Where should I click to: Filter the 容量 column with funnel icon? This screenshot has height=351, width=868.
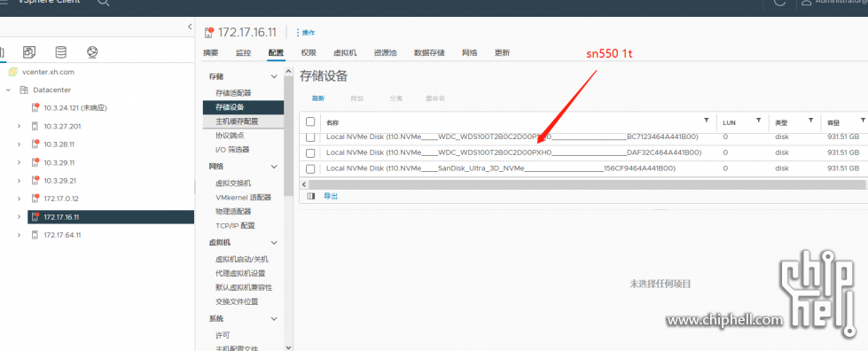(x=863, y=121)
